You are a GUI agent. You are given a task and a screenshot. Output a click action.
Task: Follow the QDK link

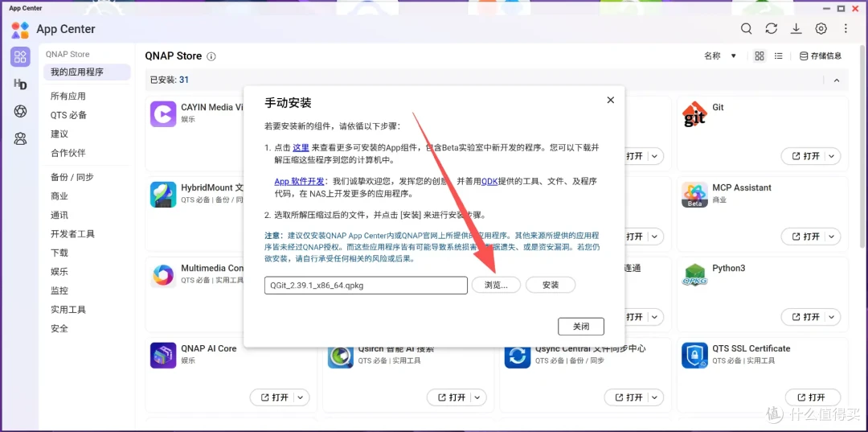pyautogui.click(x=489, y=181)
